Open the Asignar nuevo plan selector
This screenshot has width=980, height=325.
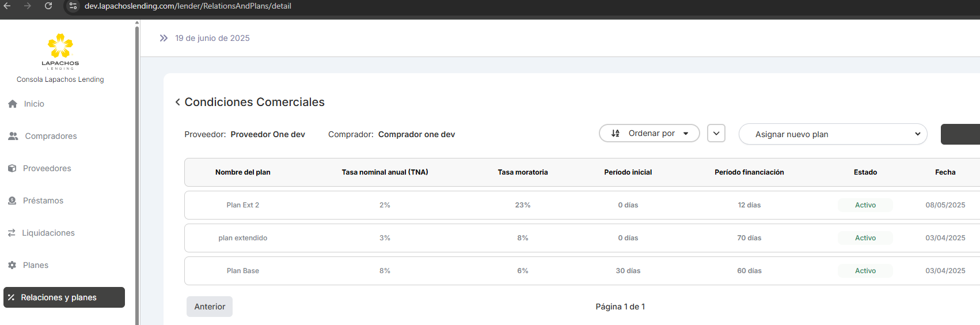click(833, 134)
